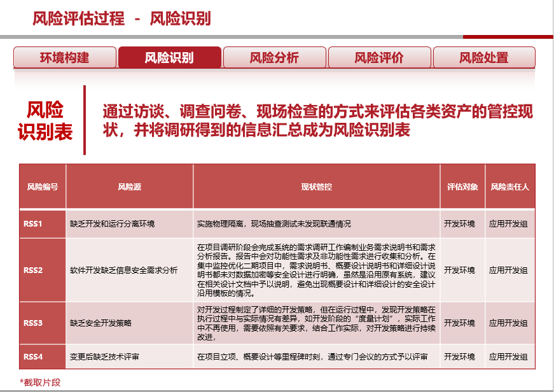Image resolution: width=554 pixels, height=392 pixels.
Task: Go to the 风险处置 tab
Action: coord(484,57)
